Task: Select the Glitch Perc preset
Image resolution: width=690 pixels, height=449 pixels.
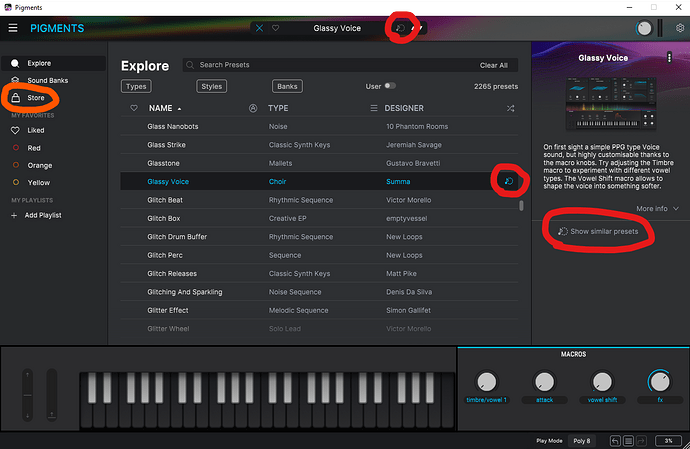Action: click(319, 255)
